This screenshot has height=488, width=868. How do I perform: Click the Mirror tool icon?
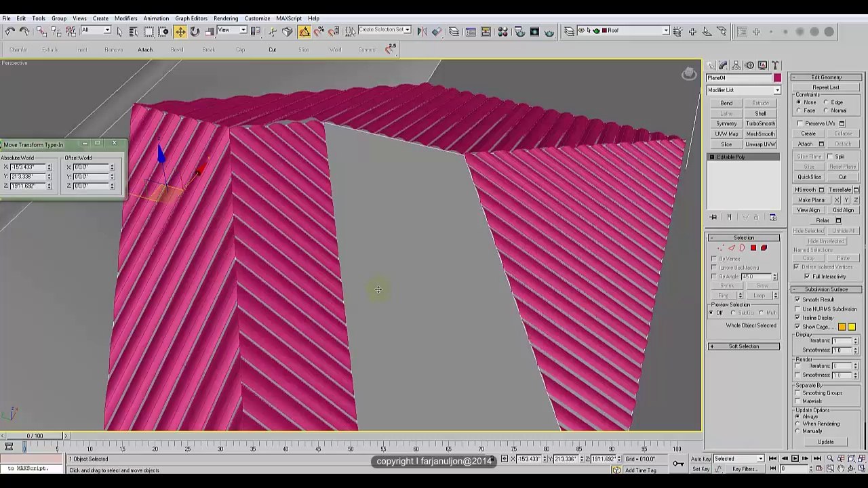tap(422, 31)
